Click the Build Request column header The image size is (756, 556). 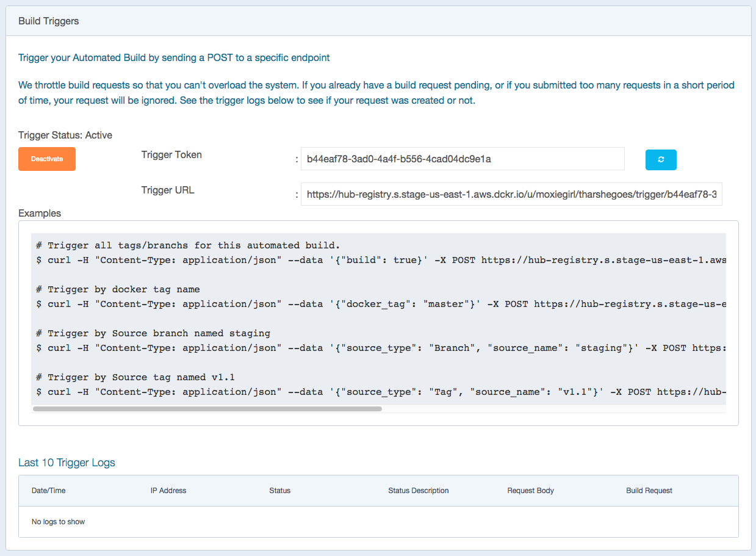pos(649,491)
